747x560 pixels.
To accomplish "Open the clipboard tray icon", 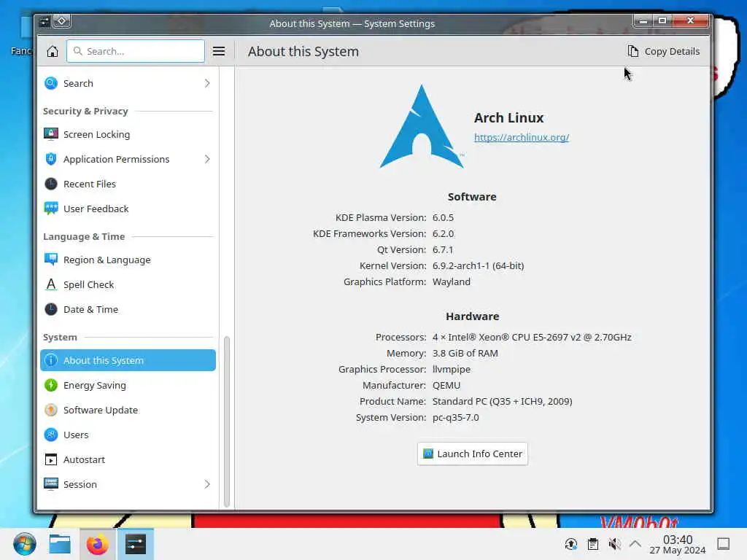I will [592, 544].
